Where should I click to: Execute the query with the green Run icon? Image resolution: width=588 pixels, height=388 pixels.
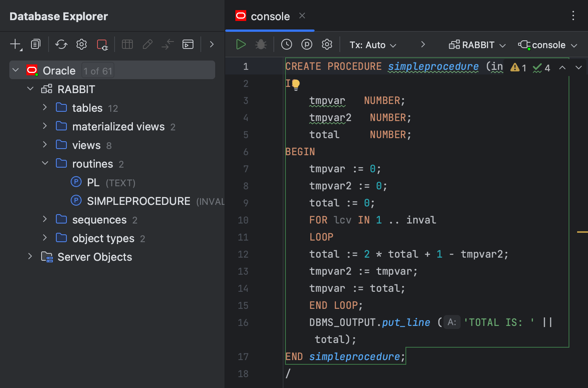coord(241,44)
